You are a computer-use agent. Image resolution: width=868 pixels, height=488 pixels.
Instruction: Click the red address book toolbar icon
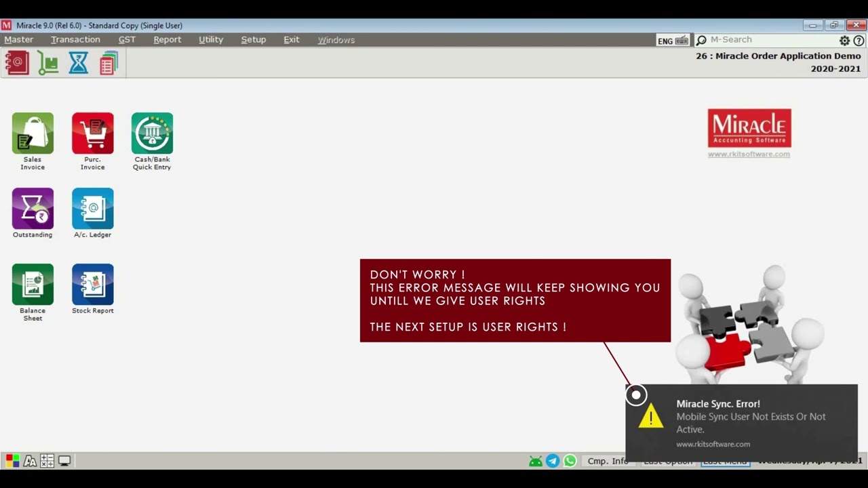17,63
